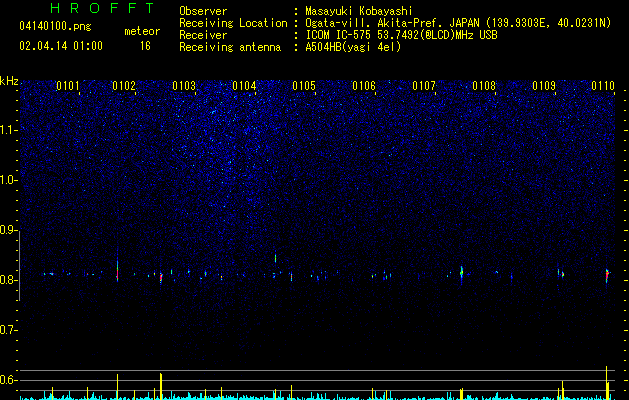Click the Ogata-vill. Akita-Pref. JAPAN location line
This screenshot has width=629, height=400.
coord(458,23)
